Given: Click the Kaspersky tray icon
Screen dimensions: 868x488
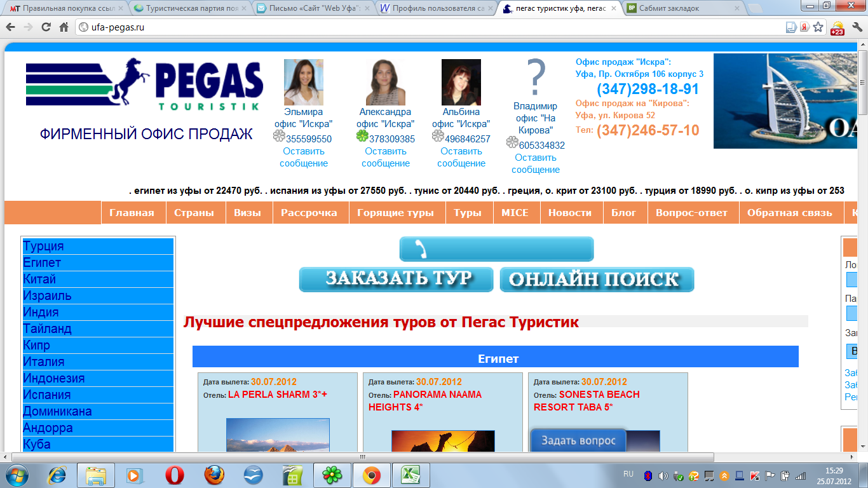Looking at the screenshot, I should pos(755,475).
